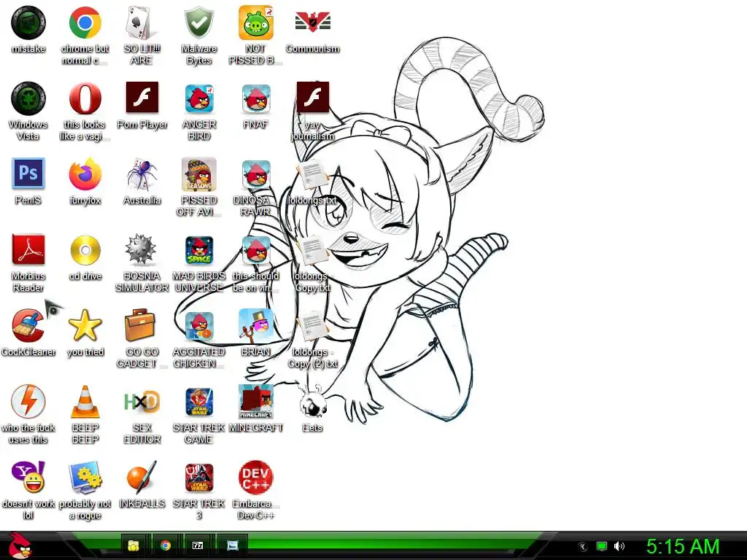Open the 'Eets' desktop icon
The image size is (747, 560).
pos(312,402)
